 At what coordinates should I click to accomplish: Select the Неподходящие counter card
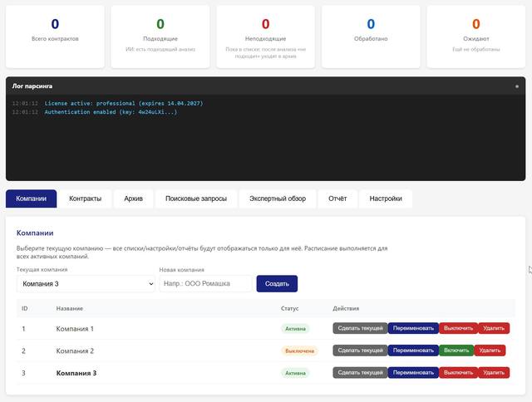(x=265, y=36)
